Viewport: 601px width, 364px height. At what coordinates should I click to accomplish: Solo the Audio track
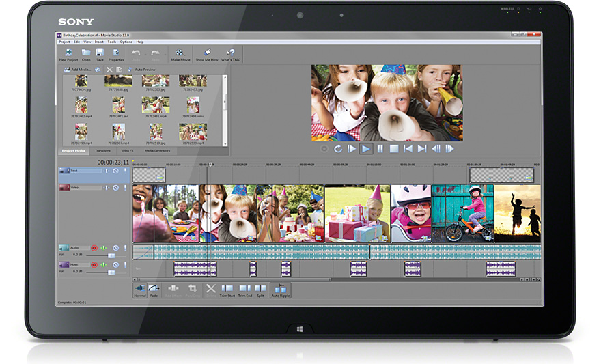pos(125,248)
